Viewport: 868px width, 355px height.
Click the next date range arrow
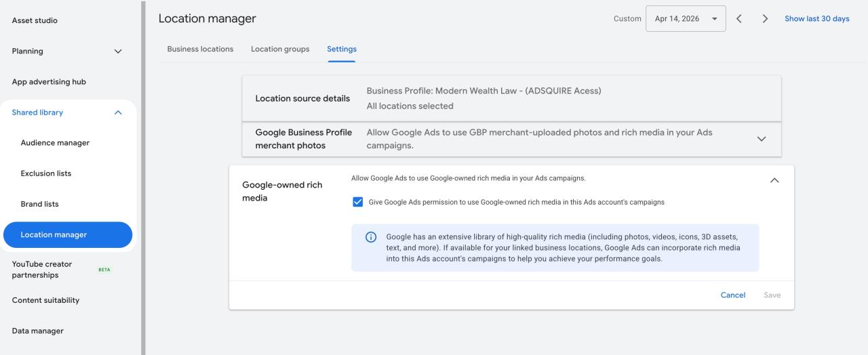point(765,19)
